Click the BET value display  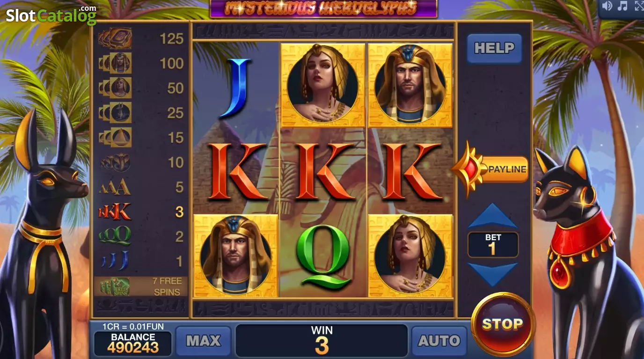(493, 245)
